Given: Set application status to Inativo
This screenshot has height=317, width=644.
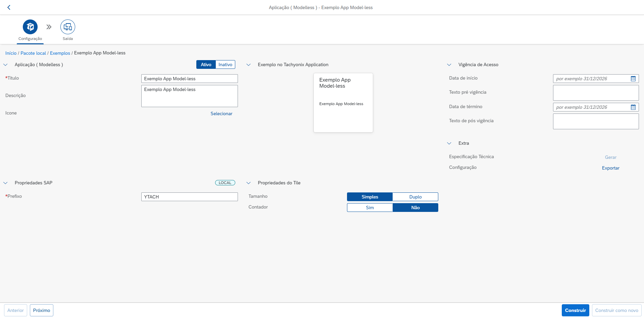Looking at the screenshot, I should [226, 64].
